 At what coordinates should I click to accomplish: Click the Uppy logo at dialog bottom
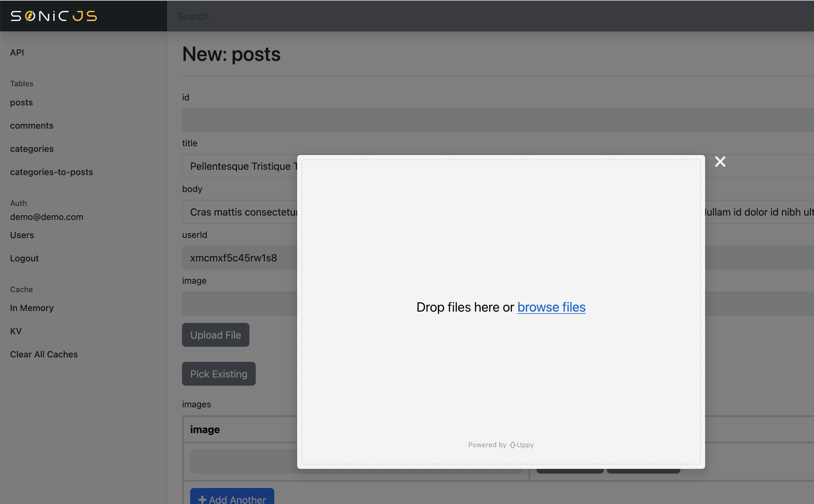click(513, 445)
